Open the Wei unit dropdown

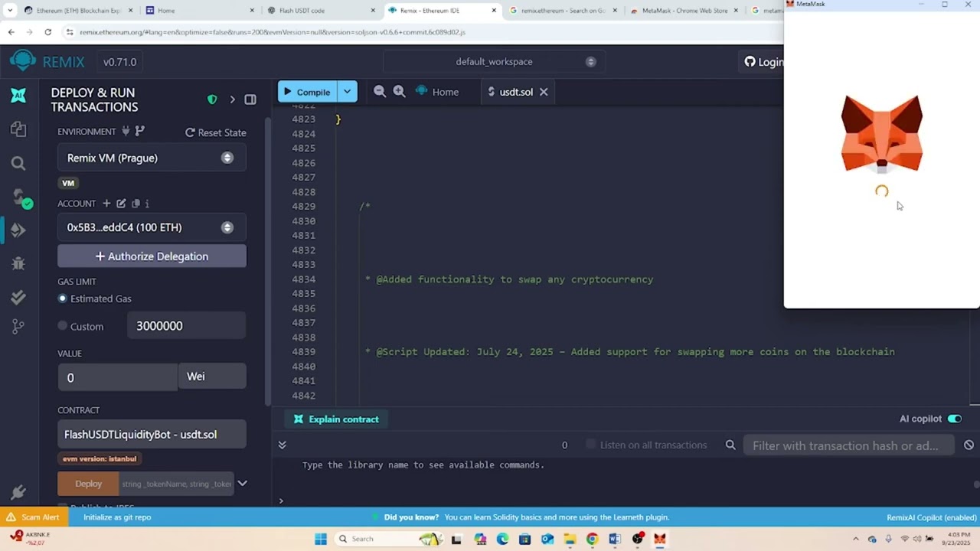tap(212, 376)
